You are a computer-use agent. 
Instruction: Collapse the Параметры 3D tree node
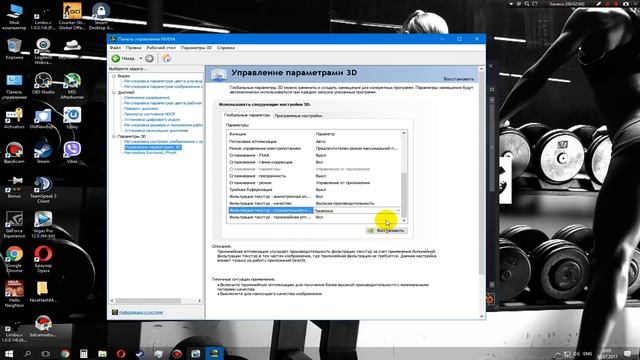tap(114, 136)
